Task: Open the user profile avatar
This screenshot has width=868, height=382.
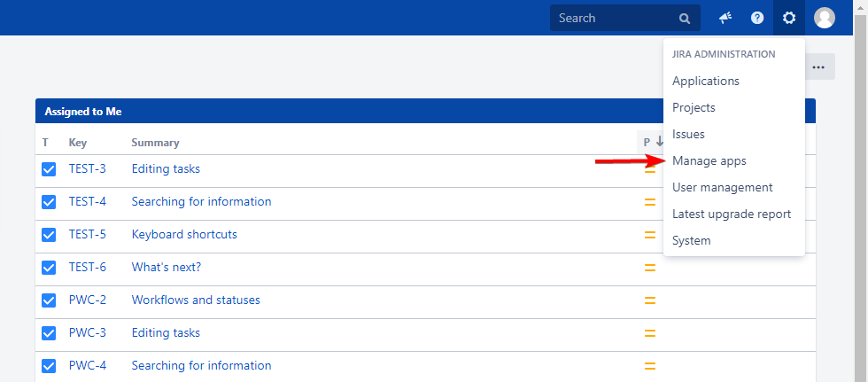Action: (x=825, y=18)
